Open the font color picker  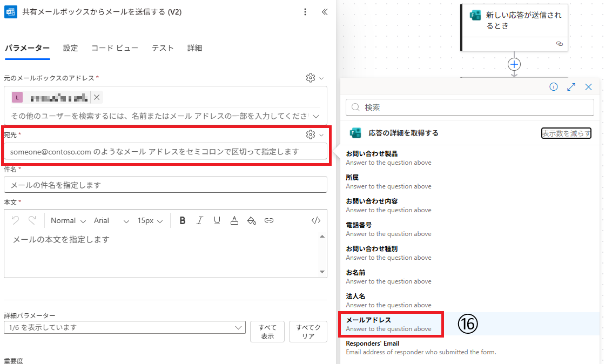tap(234, 220)
